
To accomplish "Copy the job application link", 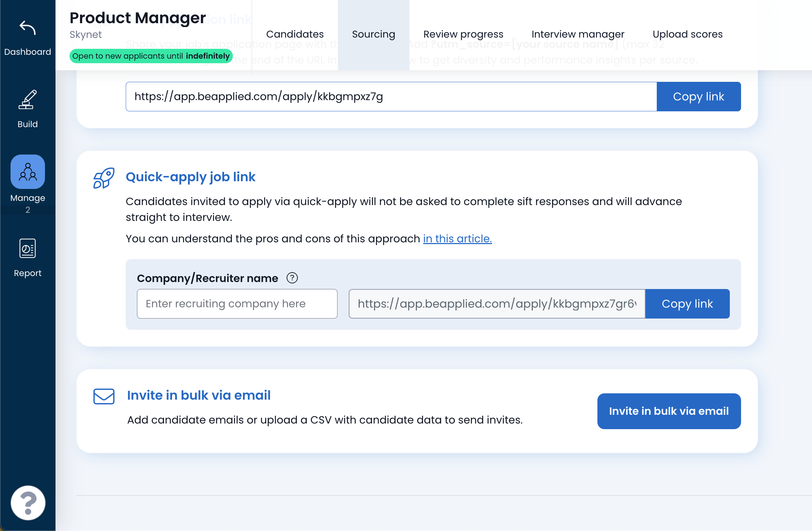I will [x=698, y=97].
